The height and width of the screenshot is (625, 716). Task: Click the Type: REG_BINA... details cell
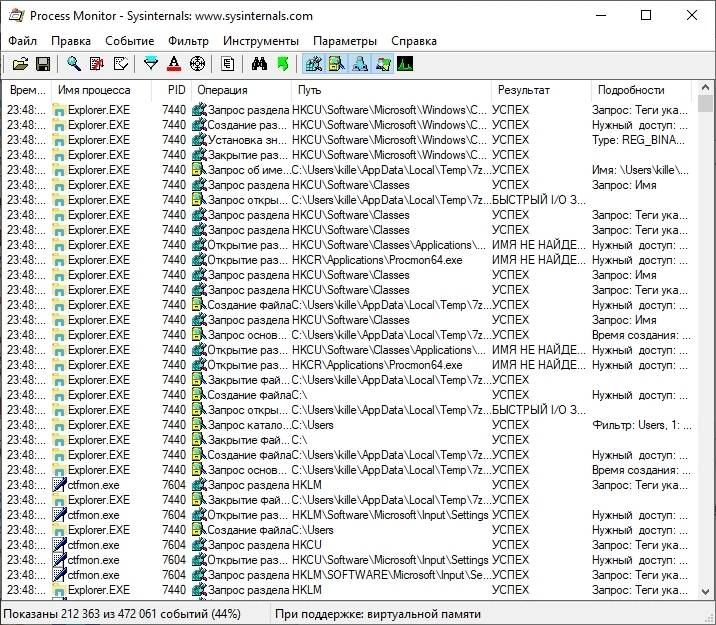[x=638, y=140]
